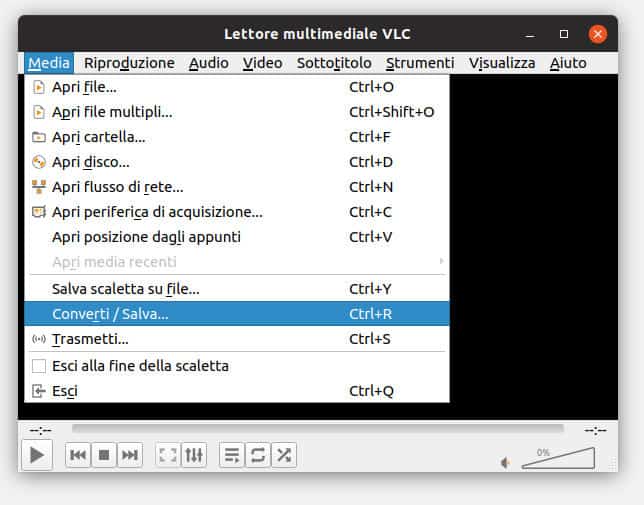Click Converti / Salva... entry
This screenshot has width=644, height=505.
(x=237, y=314)
